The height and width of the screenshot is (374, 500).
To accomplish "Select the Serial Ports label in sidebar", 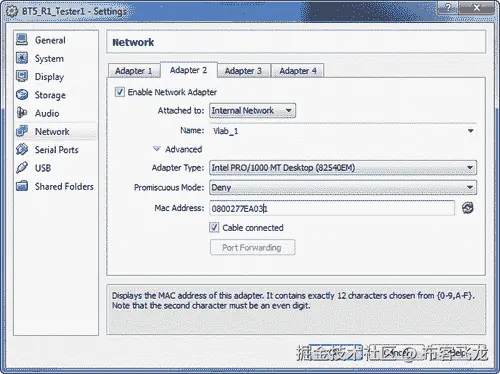I will tap(57, 150).
